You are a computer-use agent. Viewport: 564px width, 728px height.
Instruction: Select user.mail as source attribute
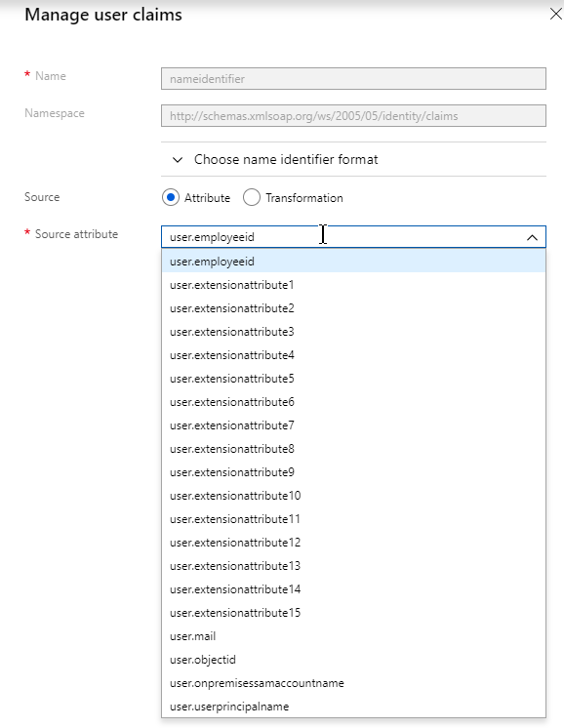pos(353,636)
